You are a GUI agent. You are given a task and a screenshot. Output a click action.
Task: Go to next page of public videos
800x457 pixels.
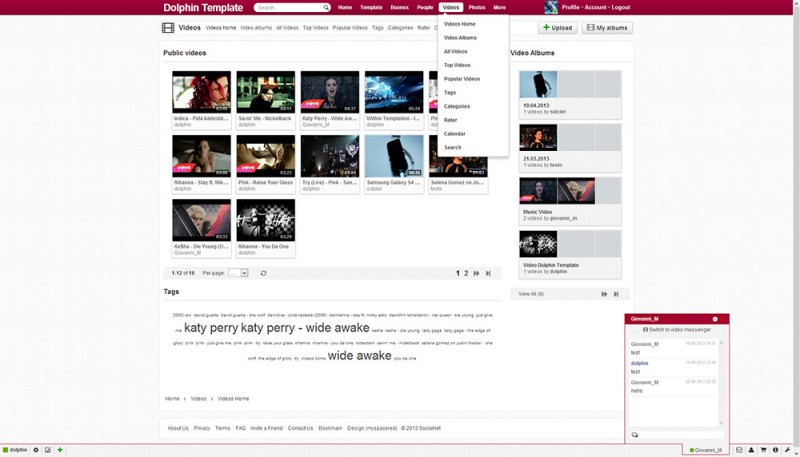point(476,273)
